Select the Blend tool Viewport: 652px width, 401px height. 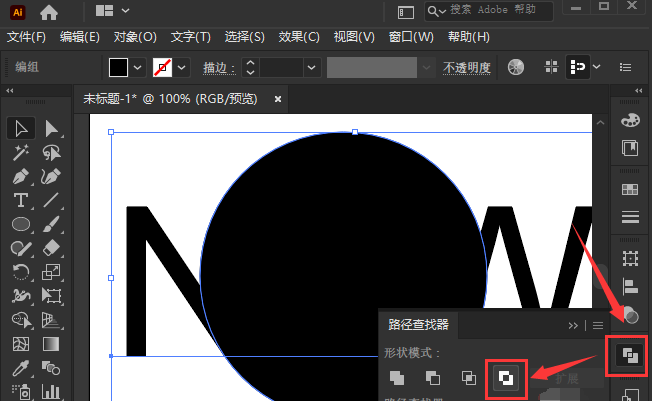(51, 368)
